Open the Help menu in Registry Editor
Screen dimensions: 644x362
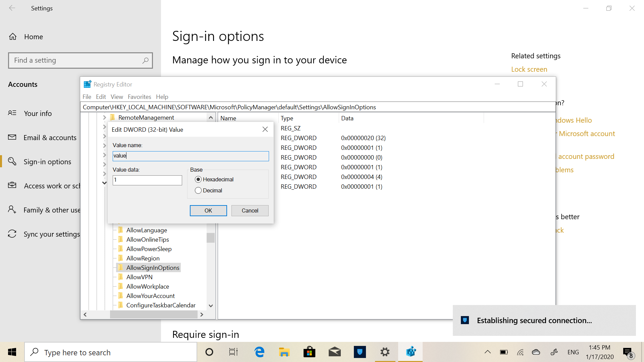pos(162,97)
